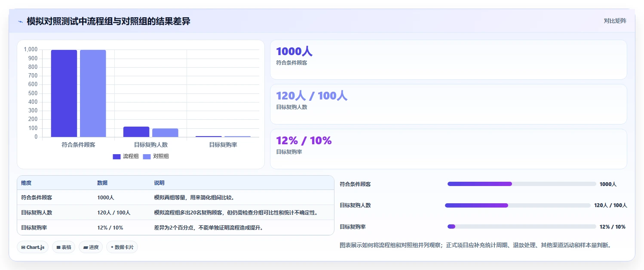Click the footnote starting 图表展示如何

click(475, 245)
